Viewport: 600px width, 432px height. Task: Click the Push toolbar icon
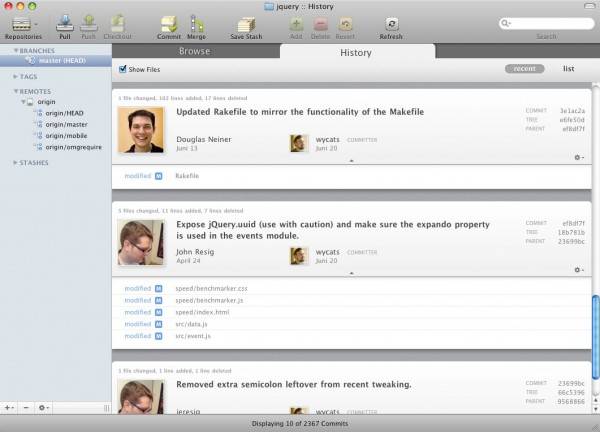tap(88, 24)
